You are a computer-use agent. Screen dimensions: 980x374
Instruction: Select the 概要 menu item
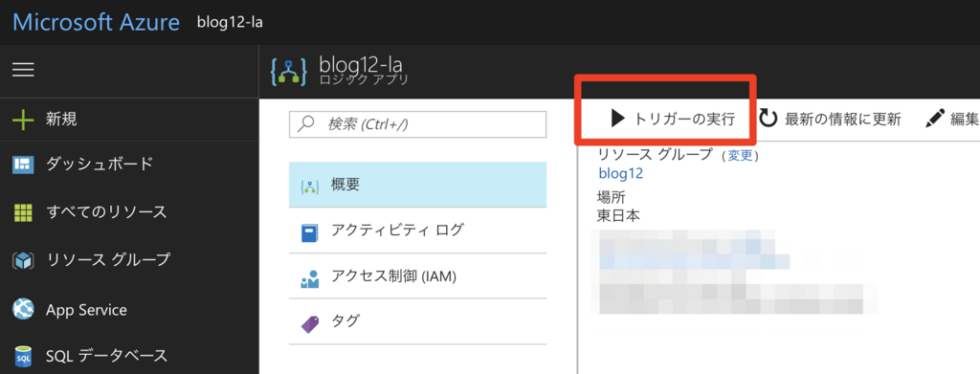[x=417, y=185]
